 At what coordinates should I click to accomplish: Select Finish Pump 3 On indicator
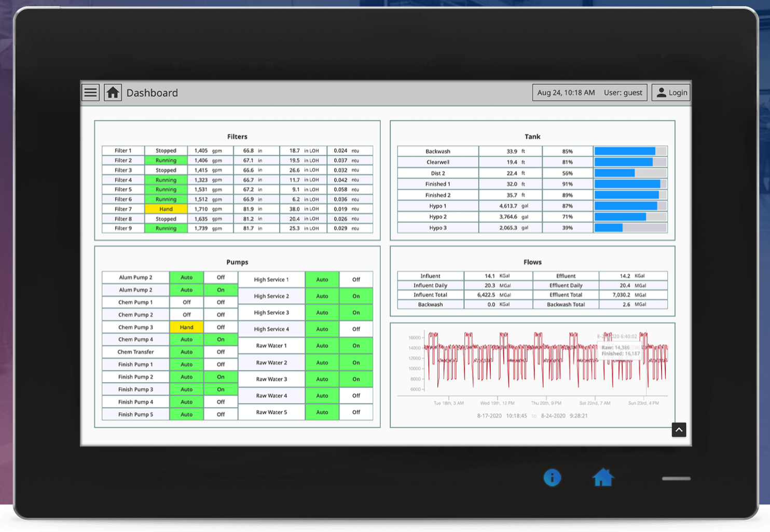click(221, 389)
